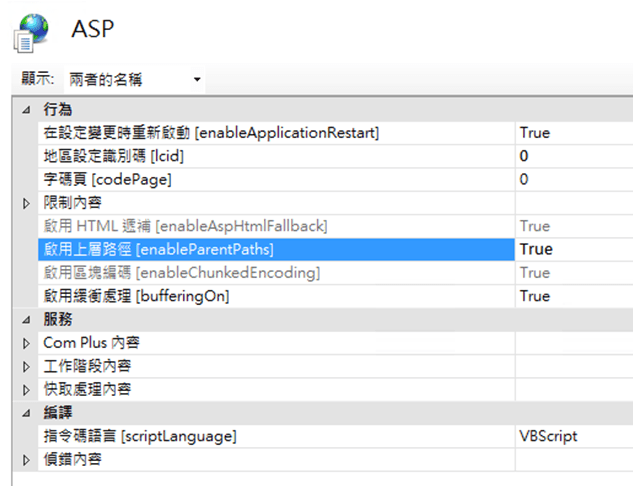Select the enableParentPaths property row

pyautogui.click(x=158, y=249)
